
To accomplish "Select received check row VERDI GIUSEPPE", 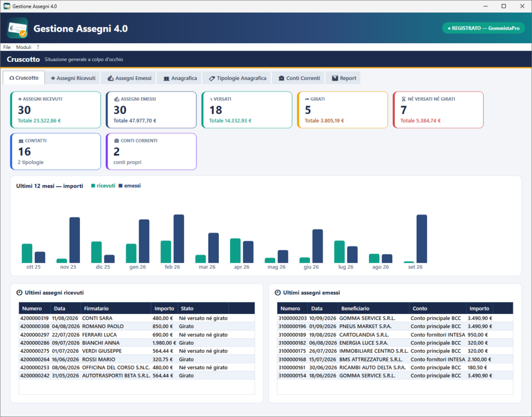I will pos(137,351).
